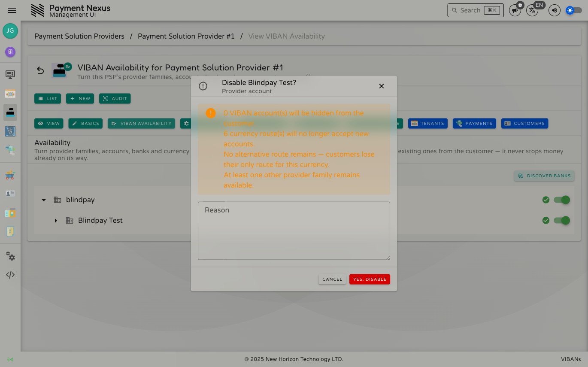Collapse the blindpay tree row
Image resolution: width=588 pixels, height=367 pixels.
(44, 200)
